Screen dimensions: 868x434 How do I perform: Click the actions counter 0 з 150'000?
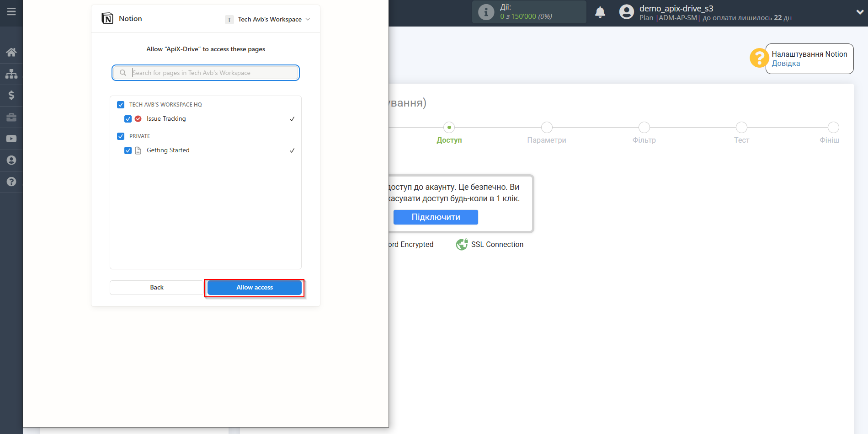526,16
